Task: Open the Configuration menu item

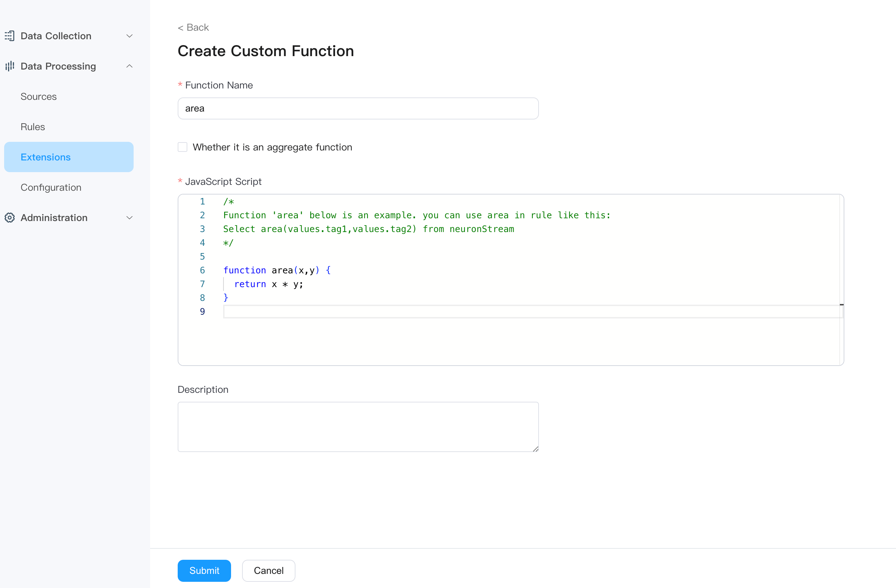Action: 51,188
